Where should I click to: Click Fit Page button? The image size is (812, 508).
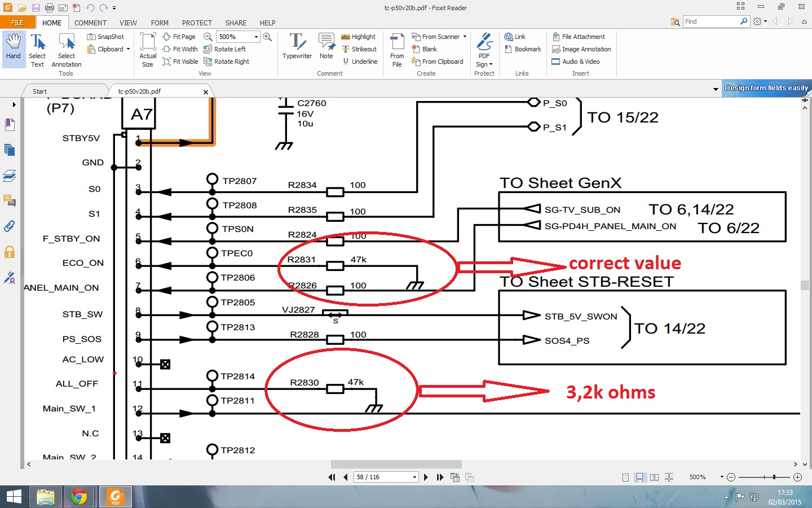click(179, 37)
